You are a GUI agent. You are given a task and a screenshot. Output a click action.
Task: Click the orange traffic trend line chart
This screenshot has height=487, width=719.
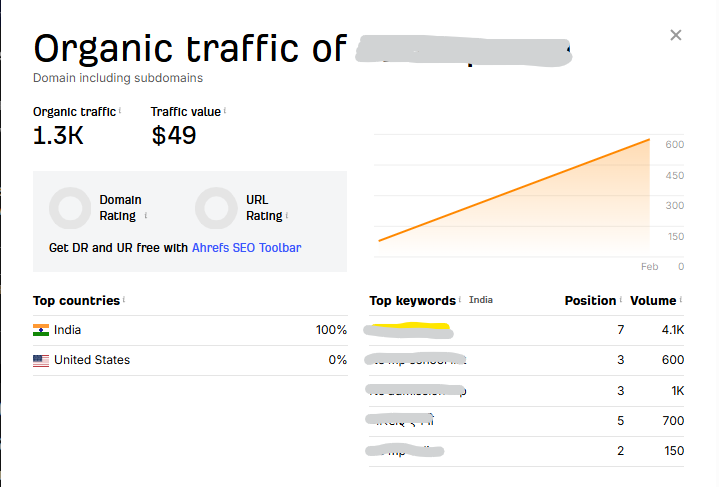pos(515,190)
